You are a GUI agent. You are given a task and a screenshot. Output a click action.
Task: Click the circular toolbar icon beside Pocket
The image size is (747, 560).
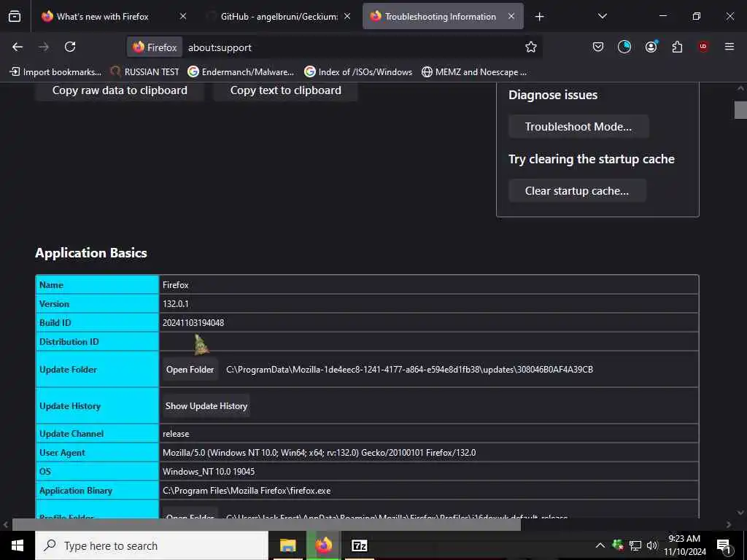click(624, 47)
